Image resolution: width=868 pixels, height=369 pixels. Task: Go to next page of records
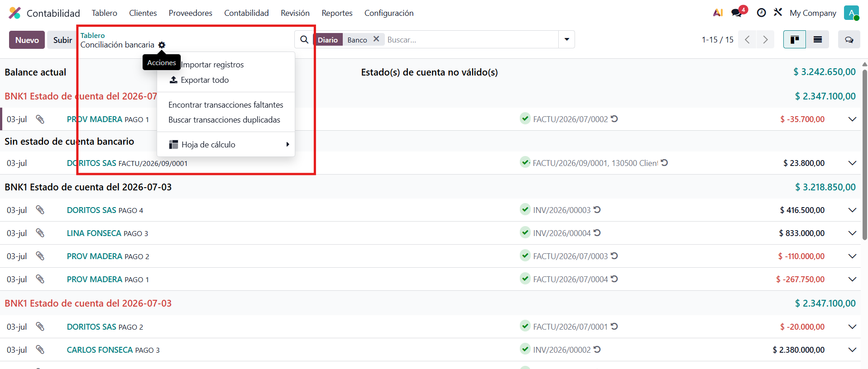pyautogui.click(x=765, y=40)
